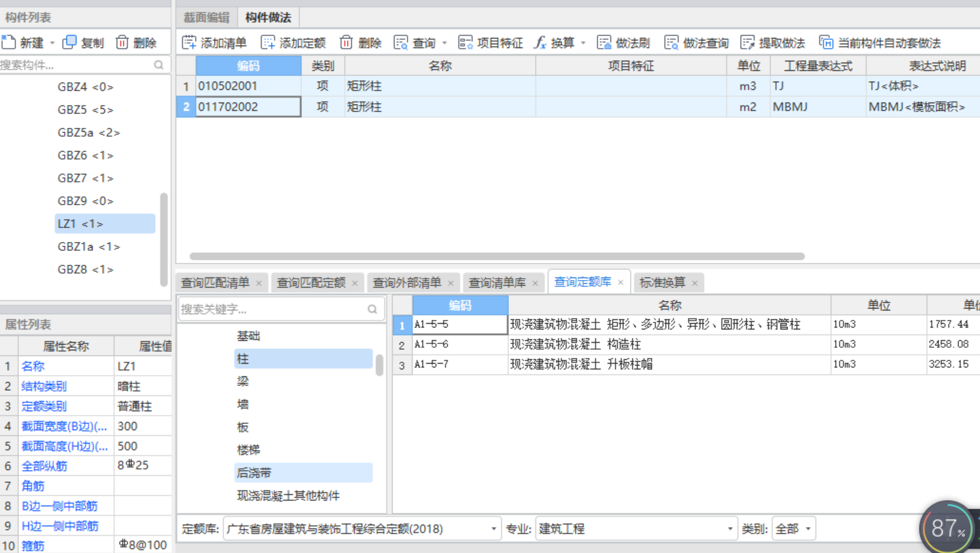Close the 查询清单库 tab

click(536, 283)
